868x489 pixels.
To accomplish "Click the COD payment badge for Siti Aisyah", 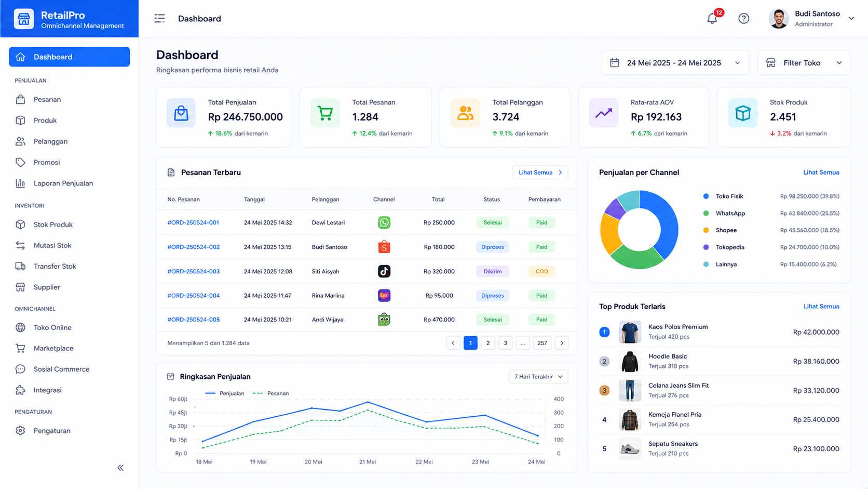I will tap(541, 271).
